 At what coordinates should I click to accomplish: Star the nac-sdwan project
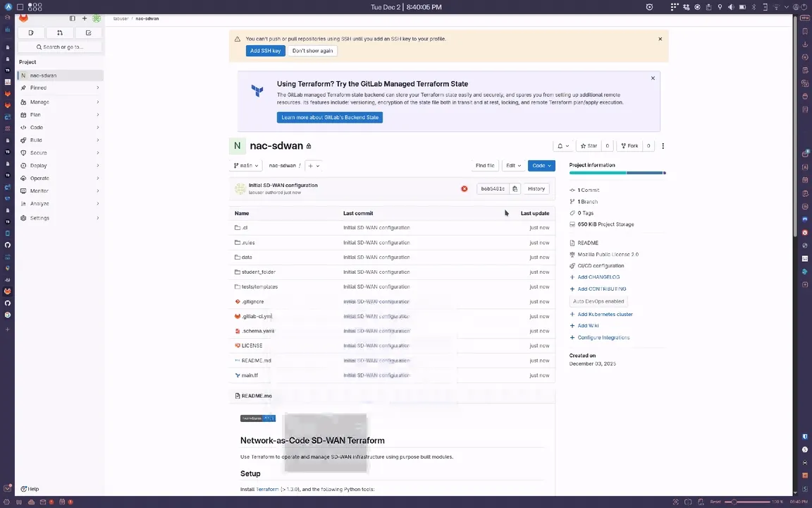tap(590, 145)
